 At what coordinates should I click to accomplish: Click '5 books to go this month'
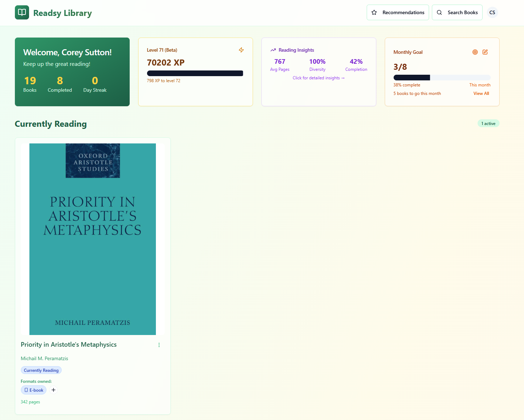[417, 93]
